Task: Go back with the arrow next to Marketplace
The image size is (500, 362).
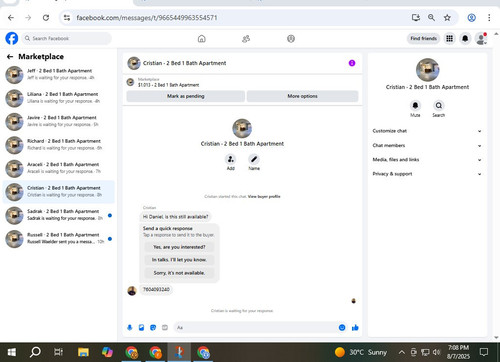Action: coord(10,57)
